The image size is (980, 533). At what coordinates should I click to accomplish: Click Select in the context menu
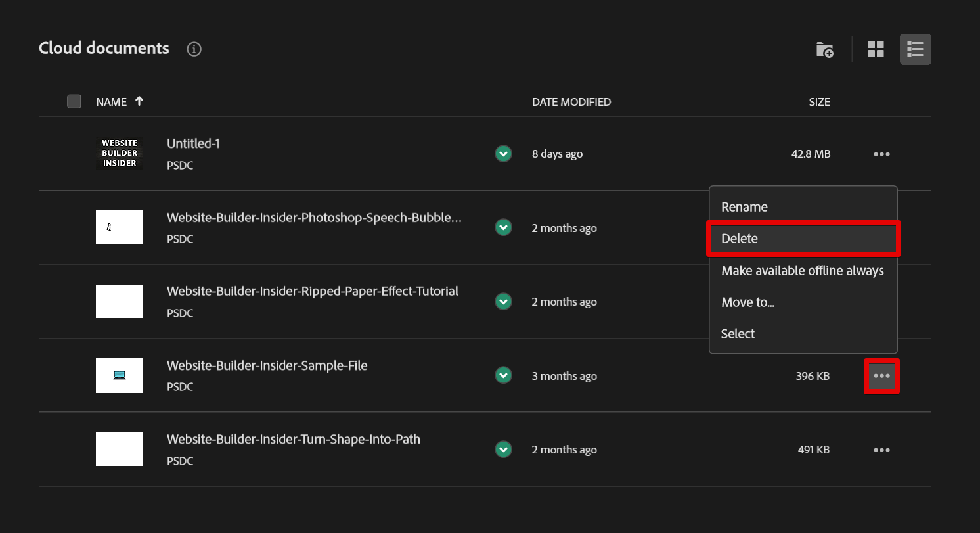(x=738, y=334)
